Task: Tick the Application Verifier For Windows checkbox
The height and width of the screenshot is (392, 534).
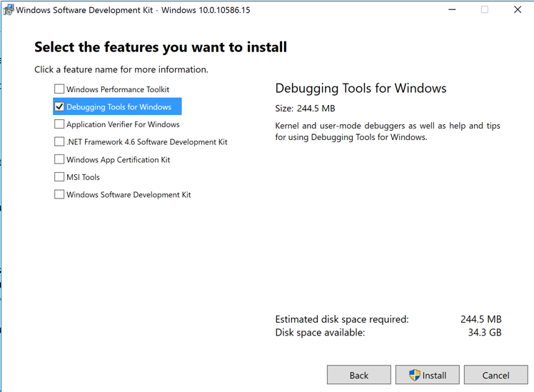Action: (x=59, y=124)
